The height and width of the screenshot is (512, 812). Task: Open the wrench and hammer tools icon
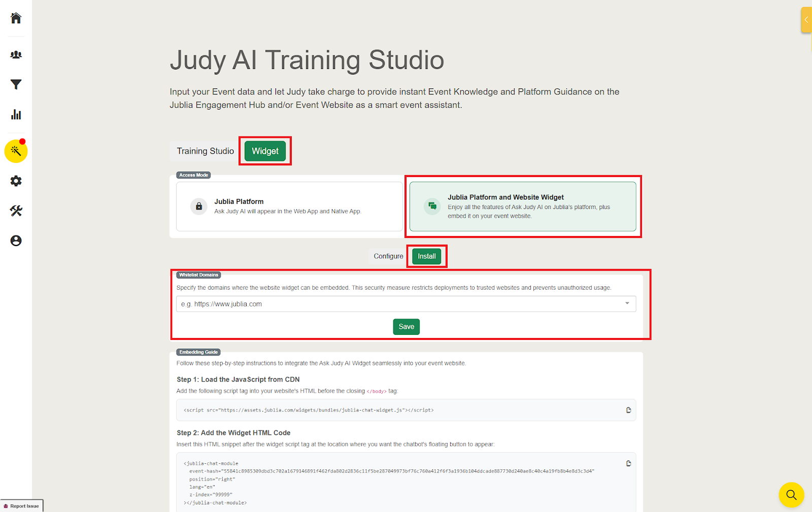[x=16, y=211]
